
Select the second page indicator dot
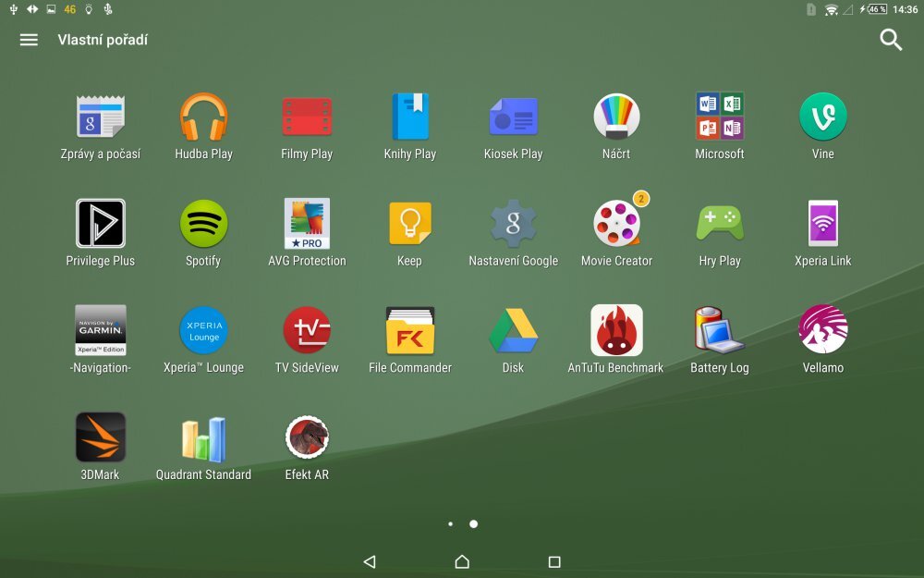473,523
